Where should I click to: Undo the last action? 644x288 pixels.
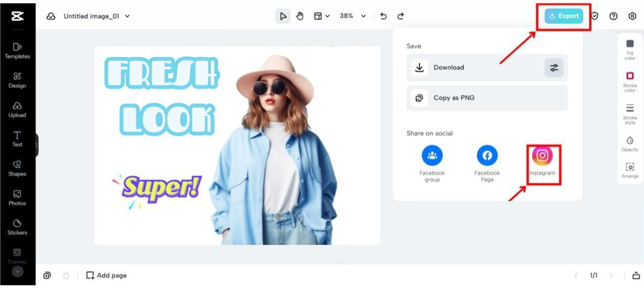pos(383,16)
